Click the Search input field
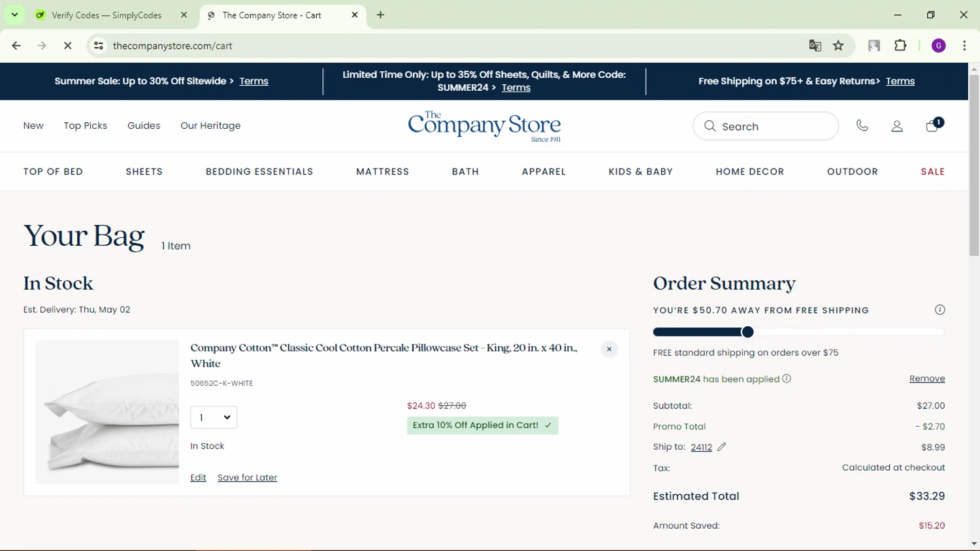The height and width of the screenshot is (551, 980). pyautogui.click(x=765, y=126)
